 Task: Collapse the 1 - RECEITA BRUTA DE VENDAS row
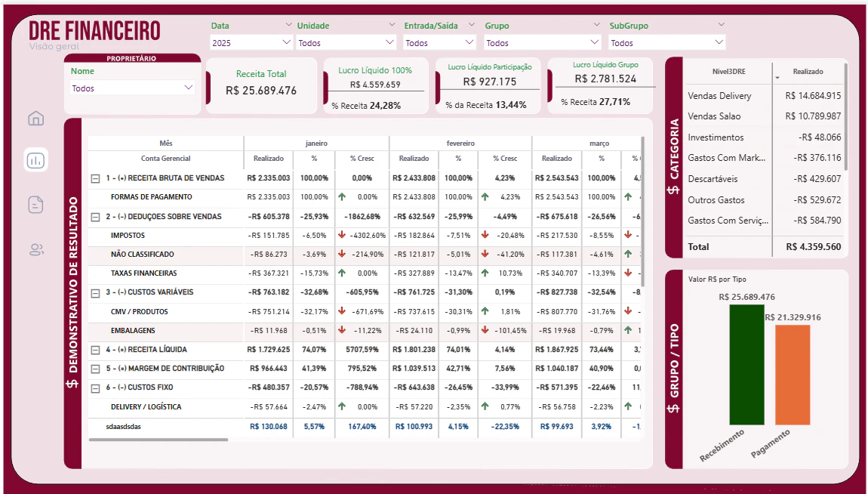click(x=95, y=178)
